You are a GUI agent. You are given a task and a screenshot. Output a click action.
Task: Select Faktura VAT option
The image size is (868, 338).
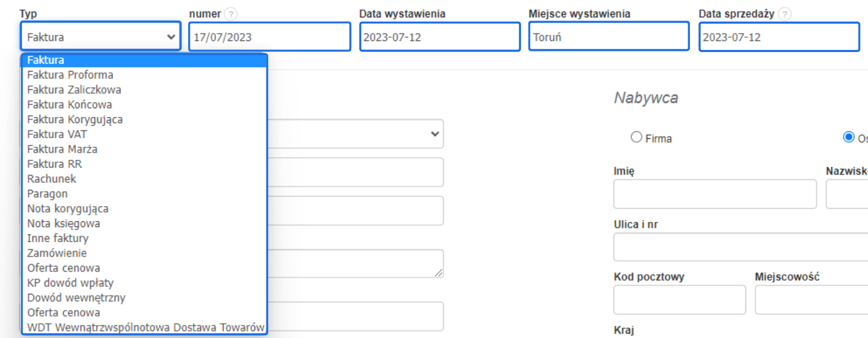click(x=57, y=135)
